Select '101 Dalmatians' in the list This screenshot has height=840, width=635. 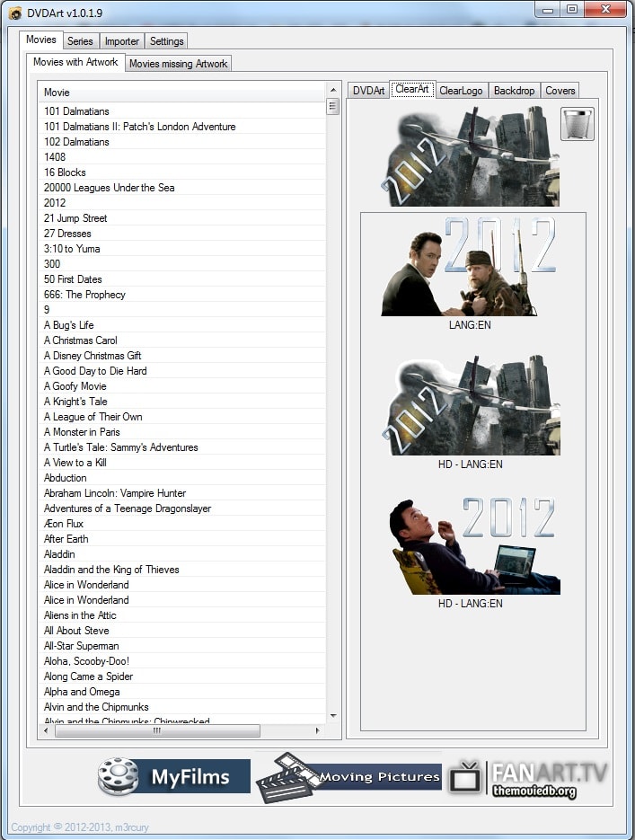point(182,111)
